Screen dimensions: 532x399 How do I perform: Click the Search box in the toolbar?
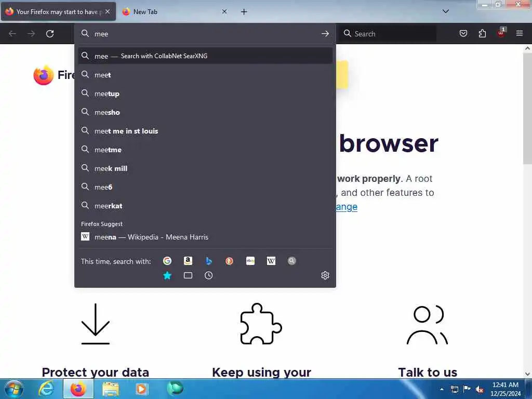(388, 34)
